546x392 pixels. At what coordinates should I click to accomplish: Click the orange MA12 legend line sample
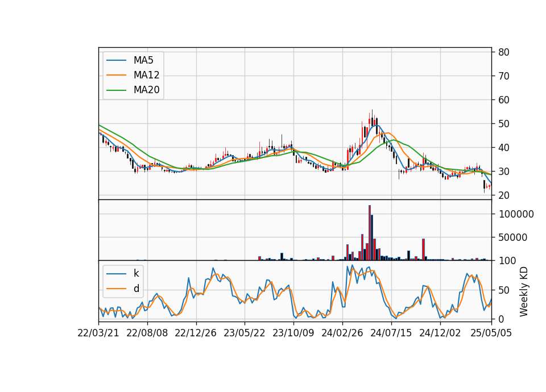[116, 75]
